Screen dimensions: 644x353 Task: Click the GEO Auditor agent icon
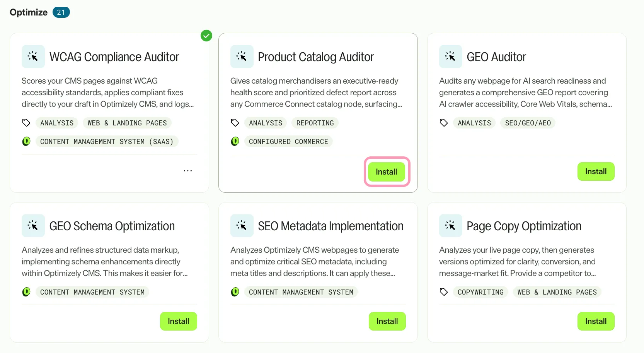[451, 57]
